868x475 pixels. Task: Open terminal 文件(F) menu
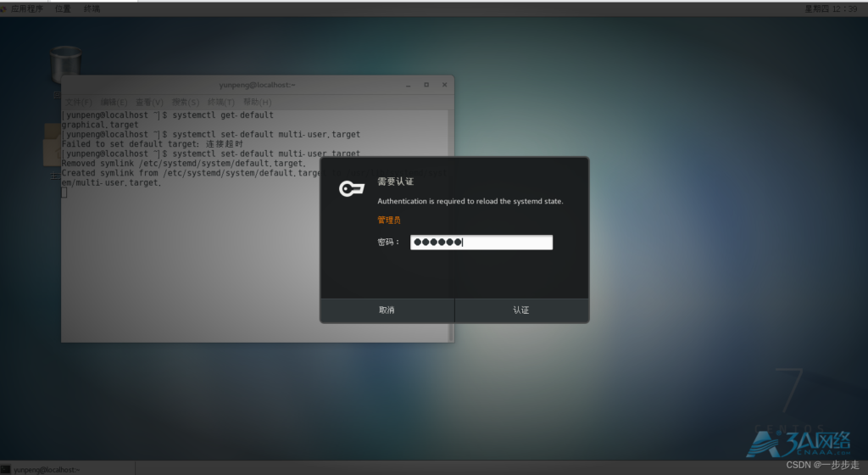(x=78, y=102)
